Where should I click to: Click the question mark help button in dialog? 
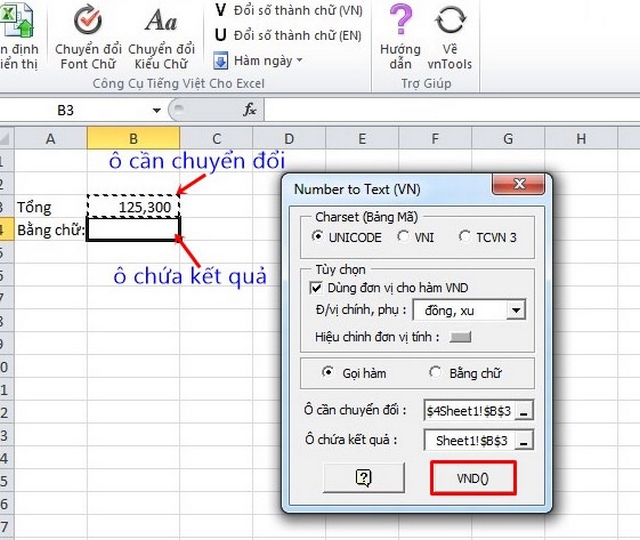[364, 478]
